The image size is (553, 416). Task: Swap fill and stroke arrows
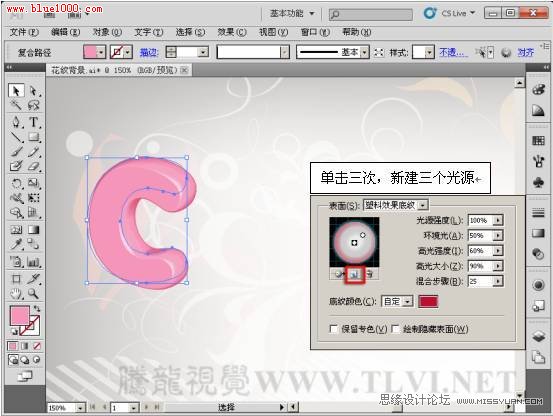pos(37,309)
